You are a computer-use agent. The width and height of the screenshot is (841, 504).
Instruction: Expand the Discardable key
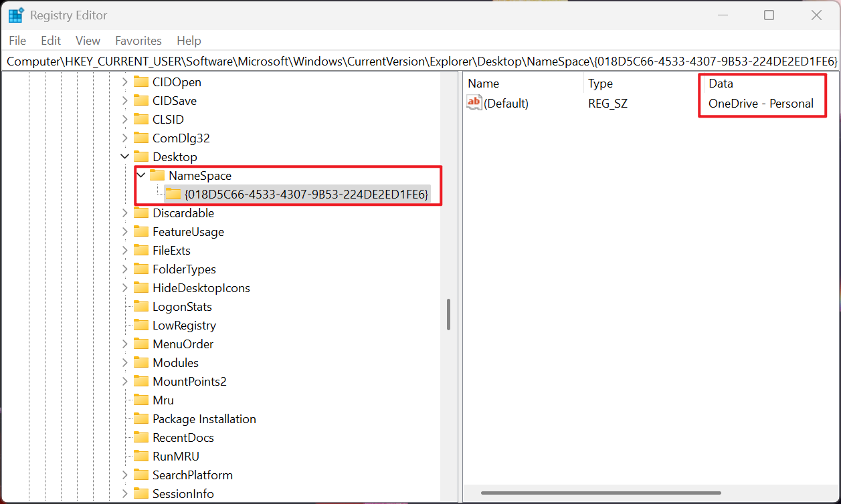(124, 213)
